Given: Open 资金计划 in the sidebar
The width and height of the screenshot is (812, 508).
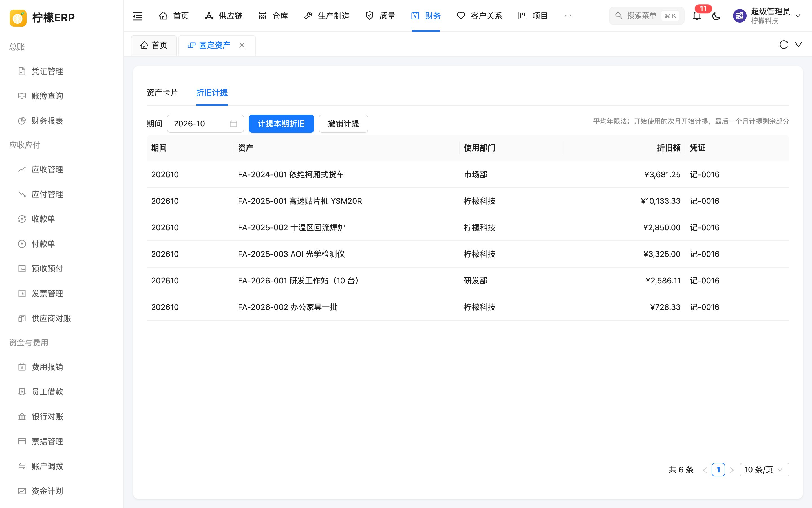Looking at the screenshot, I should (47, 491).
